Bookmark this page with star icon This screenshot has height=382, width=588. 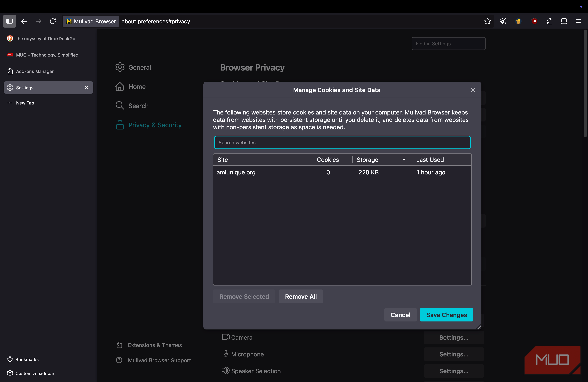tap(487, 21)
